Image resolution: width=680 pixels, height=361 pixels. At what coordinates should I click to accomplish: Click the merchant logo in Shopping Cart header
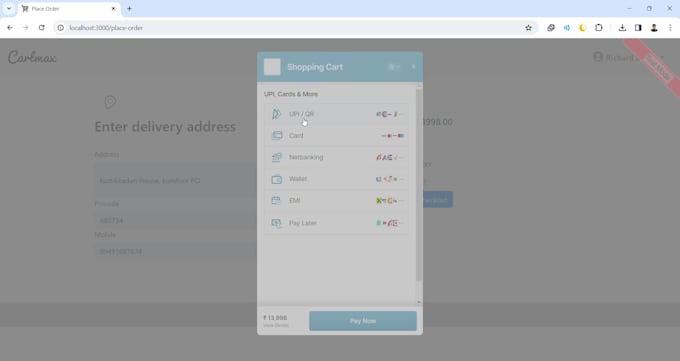(x=272, y=67)
